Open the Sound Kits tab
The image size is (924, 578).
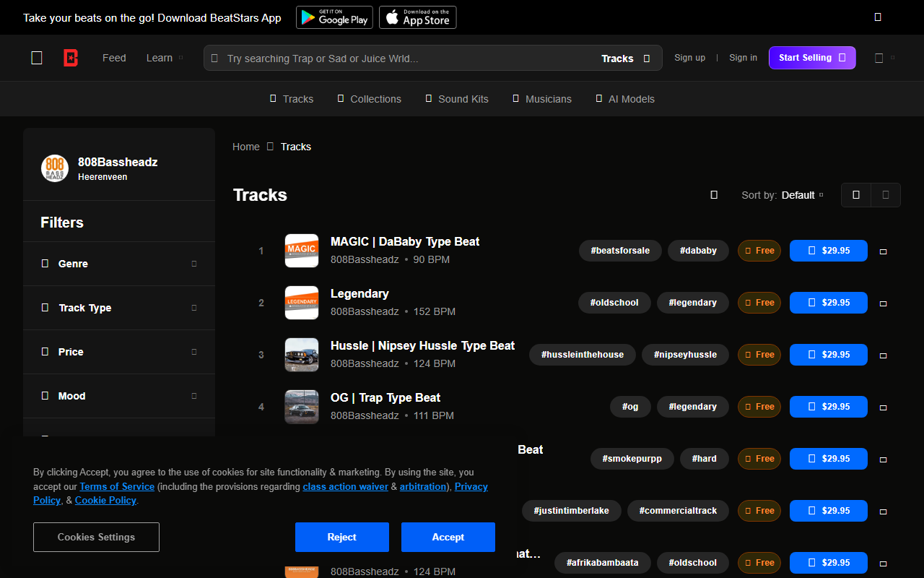tap(457, 99)
